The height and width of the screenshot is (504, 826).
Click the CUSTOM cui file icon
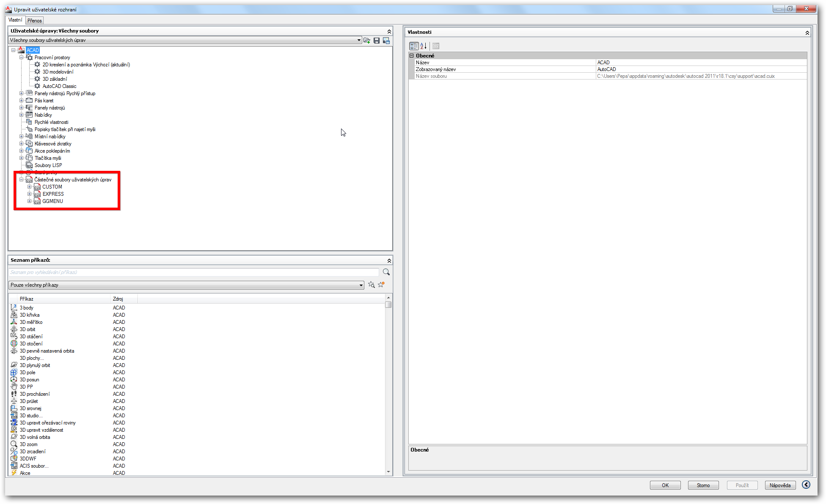point(37,187)
